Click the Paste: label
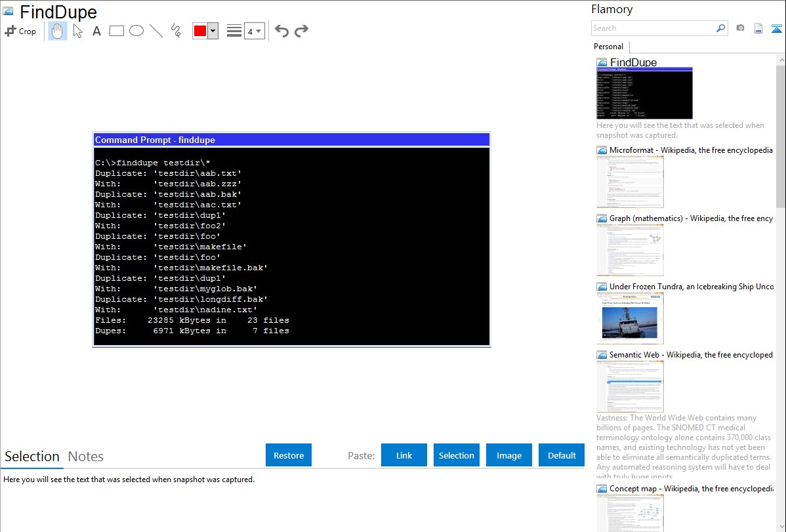Image resolution: width=786 pixels, height=532 pixels. click(362, 456)
